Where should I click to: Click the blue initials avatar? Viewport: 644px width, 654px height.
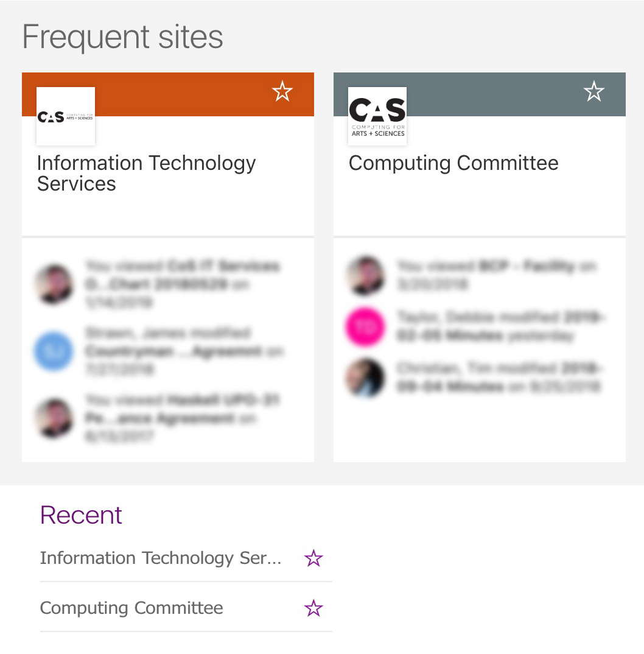coord(54,351)
